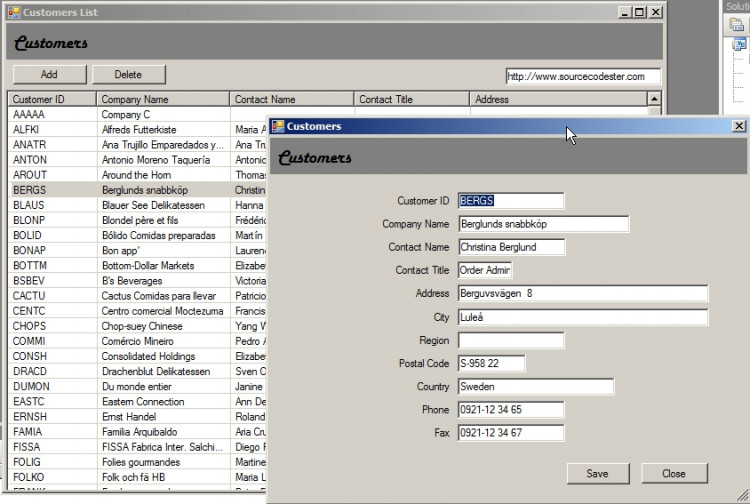The image size is (750, 504).
Task: Select the AAAAA row in customer list
Action: (53, 115)
